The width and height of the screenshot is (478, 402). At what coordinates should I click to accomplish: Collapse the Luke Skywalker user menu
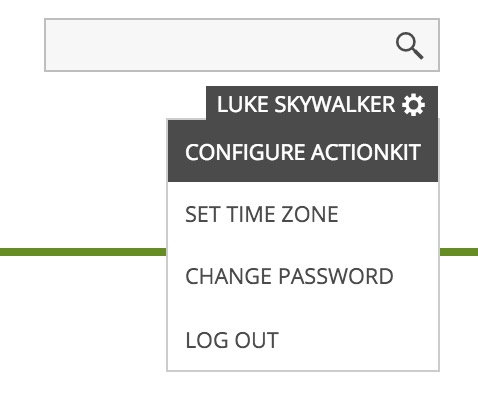[322, 104]
